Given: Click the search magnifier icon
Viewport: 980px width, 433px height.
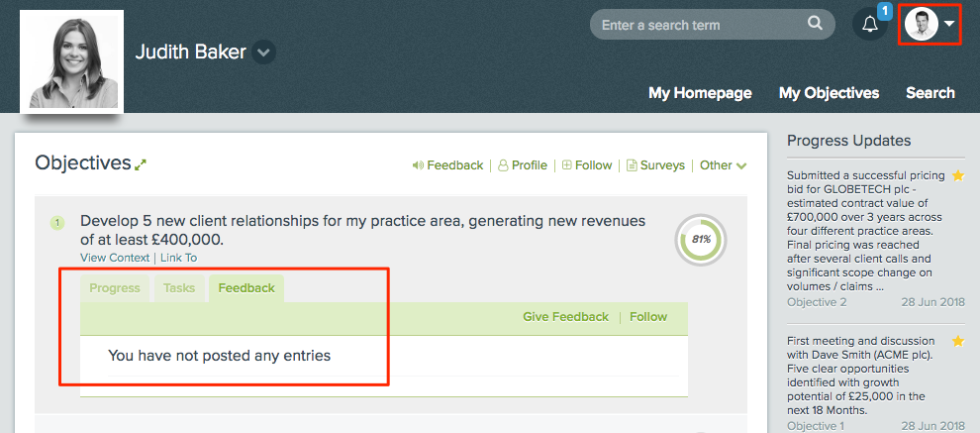Looking at the screenshot, I should tap(815, 23).
